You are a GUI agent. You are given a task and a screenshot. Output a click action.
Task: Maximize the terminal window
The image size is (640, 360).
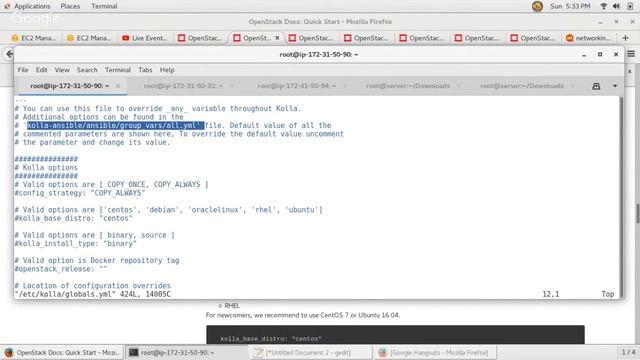pyautogui.click(x=600, y=54)
